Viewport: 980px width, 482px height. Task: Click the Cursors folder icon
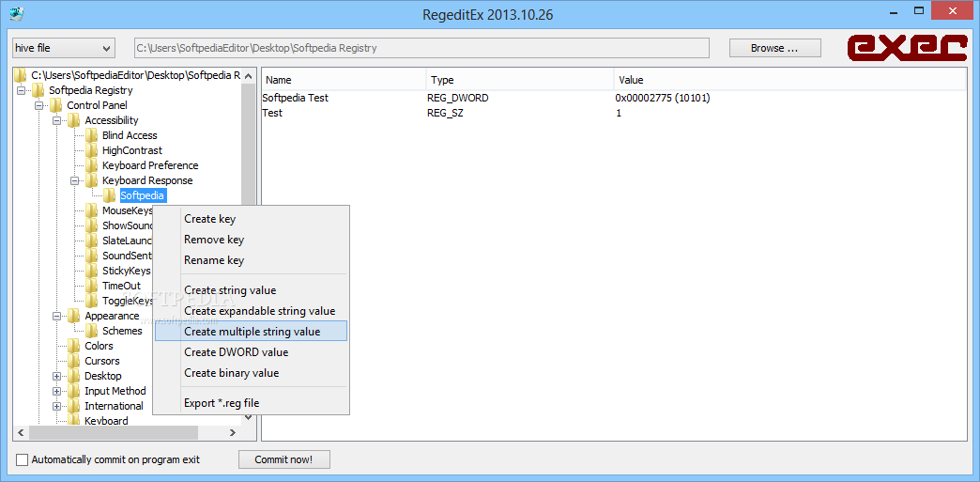74,361
